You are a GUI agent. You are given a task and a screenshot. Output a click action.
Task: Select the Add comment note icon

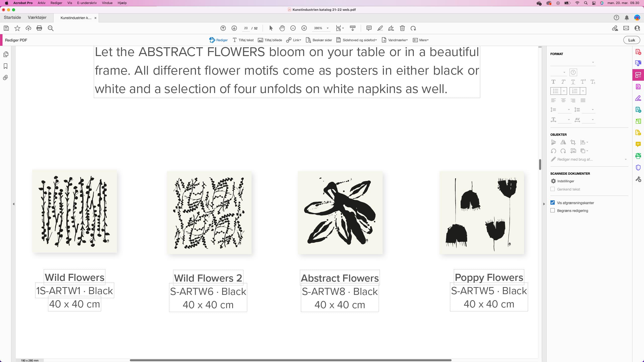(x=369, y=28)
